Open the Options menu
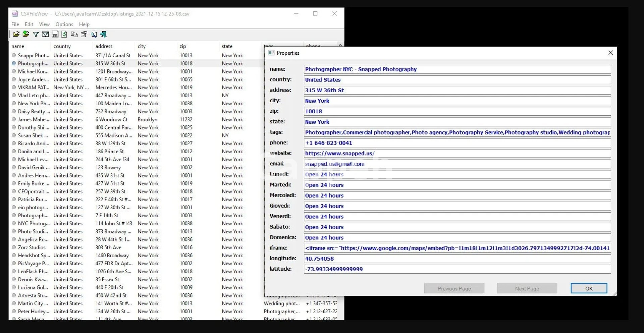 [64, 24]
